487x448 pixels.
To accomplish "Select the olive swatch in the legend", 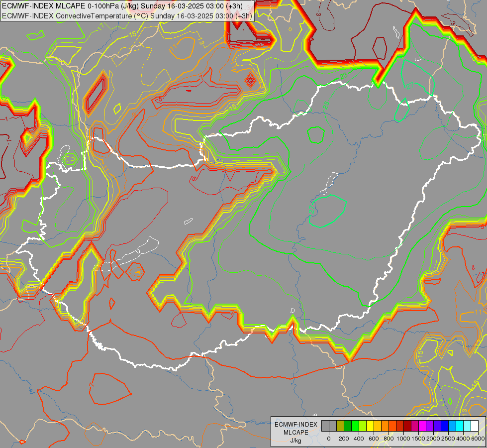I will (340, 426).
